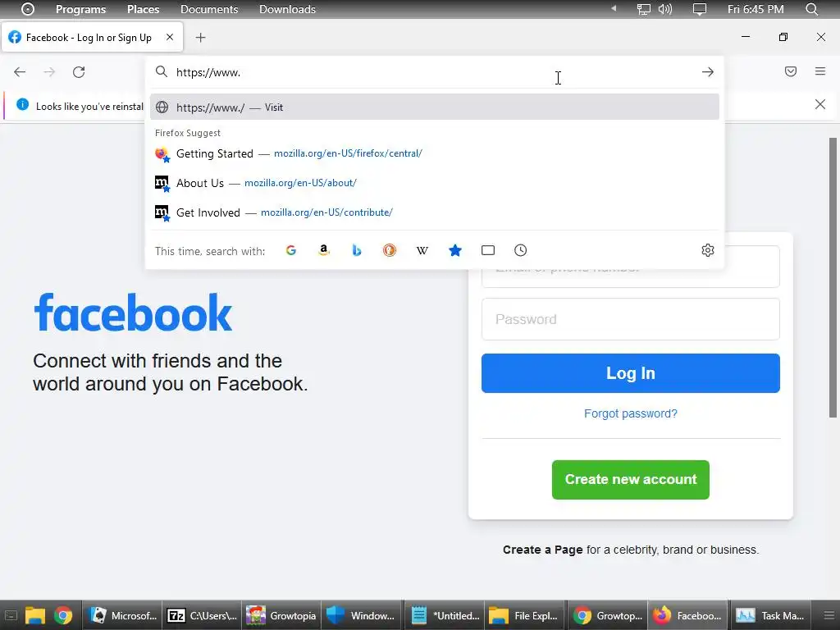Switch to Microsoft Solitaire taskbar window

pos(122,615)
